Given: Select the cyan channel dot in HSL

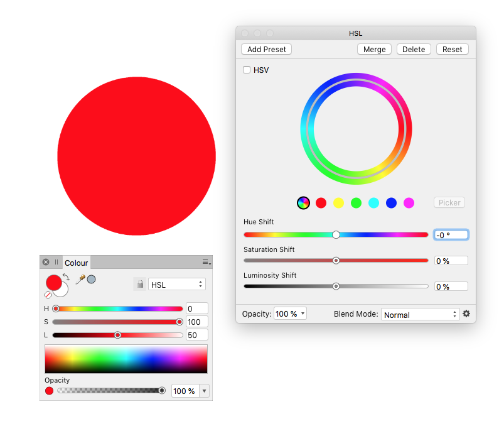Looking at the screenshot, I should pos(373,203).
